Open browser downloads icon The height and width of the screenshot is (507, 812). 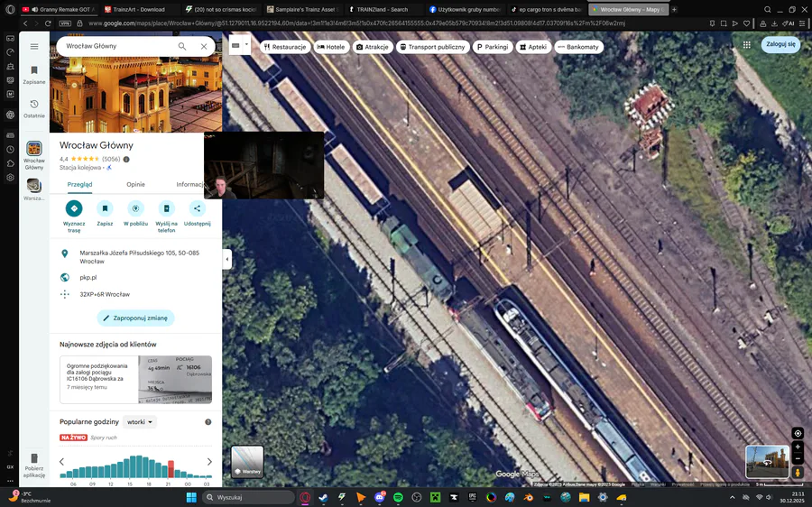(x=774, y=23)
